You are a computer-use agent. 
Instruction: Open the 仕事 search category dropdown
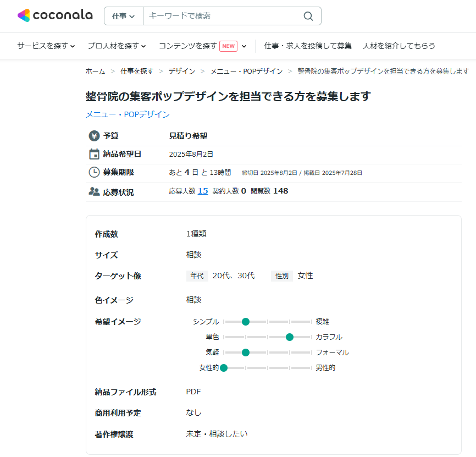[124, 16]
